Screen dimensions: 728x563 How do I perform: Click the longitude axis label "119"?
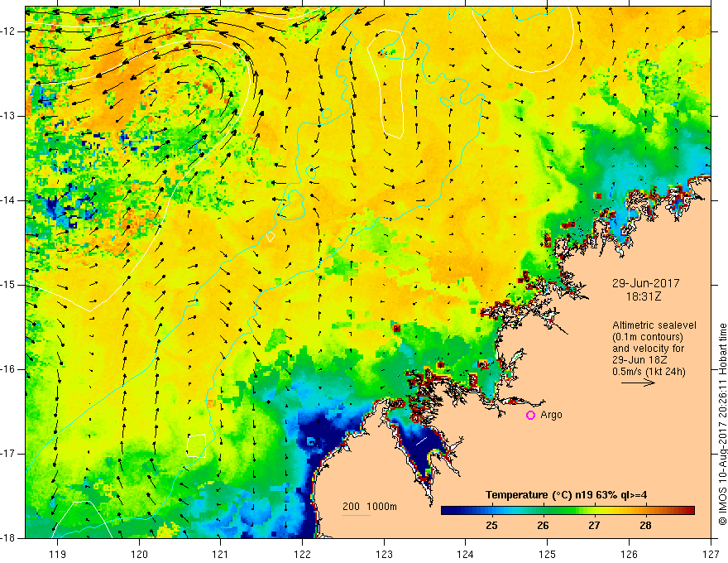point(58,554)
